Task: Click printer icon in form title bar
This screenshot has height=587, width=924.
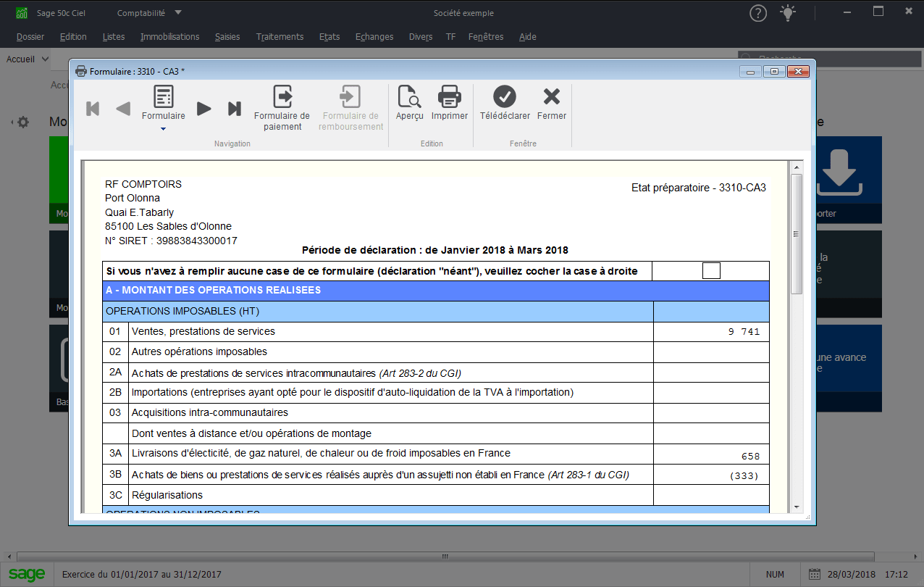Action: pyautogui.click(x=81, y=71)
